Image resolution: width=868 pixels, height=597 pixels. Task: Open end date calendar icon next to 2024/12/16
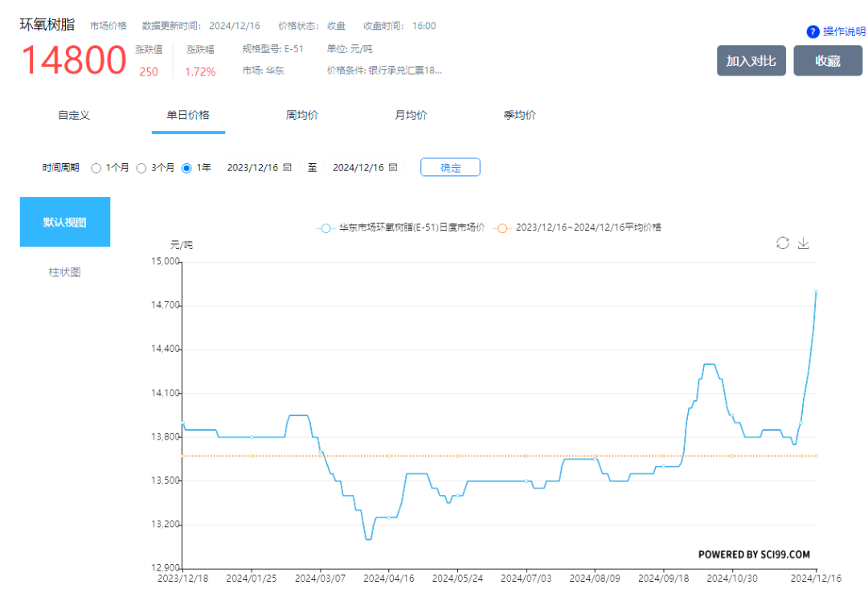[x=393, y=167]
